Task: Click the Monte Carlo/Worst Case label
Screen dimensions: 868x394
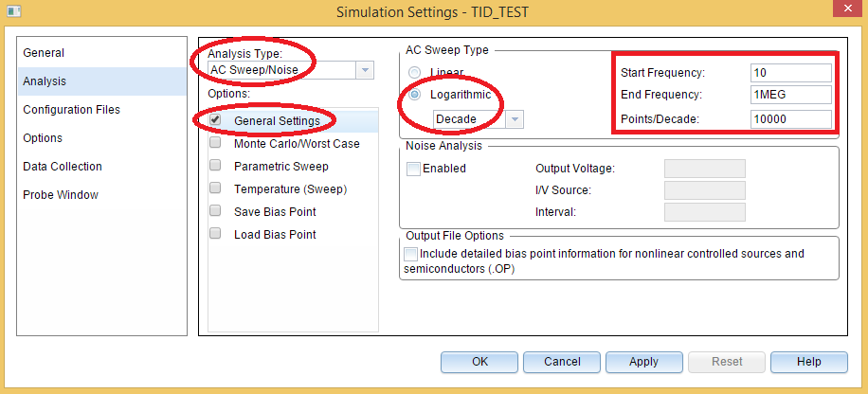Action: [x=297, y=144]
